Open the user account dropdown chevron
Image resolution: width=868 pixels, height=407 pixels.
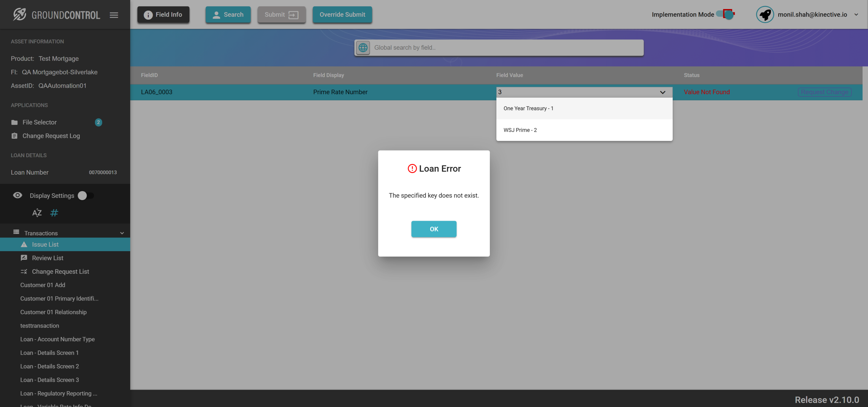856,15
